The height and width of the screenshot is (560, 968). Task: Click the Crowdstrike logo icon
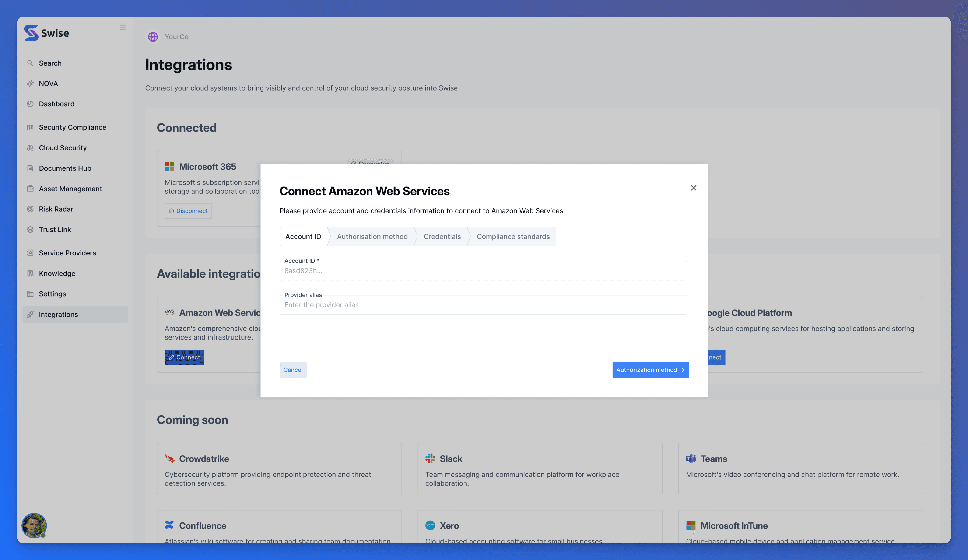coord(169,458)
